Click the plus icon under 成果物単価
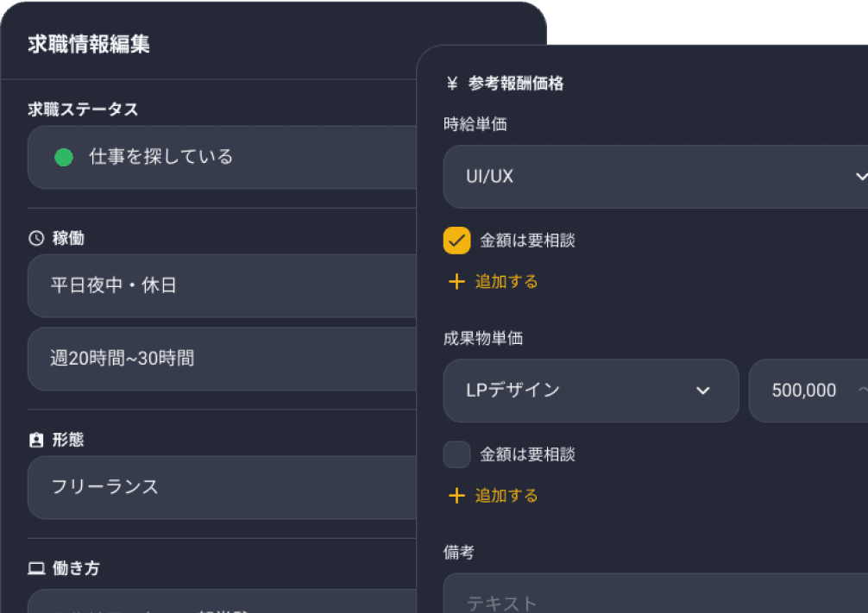The height and width of the screenshot is (613, 868). 456,495
